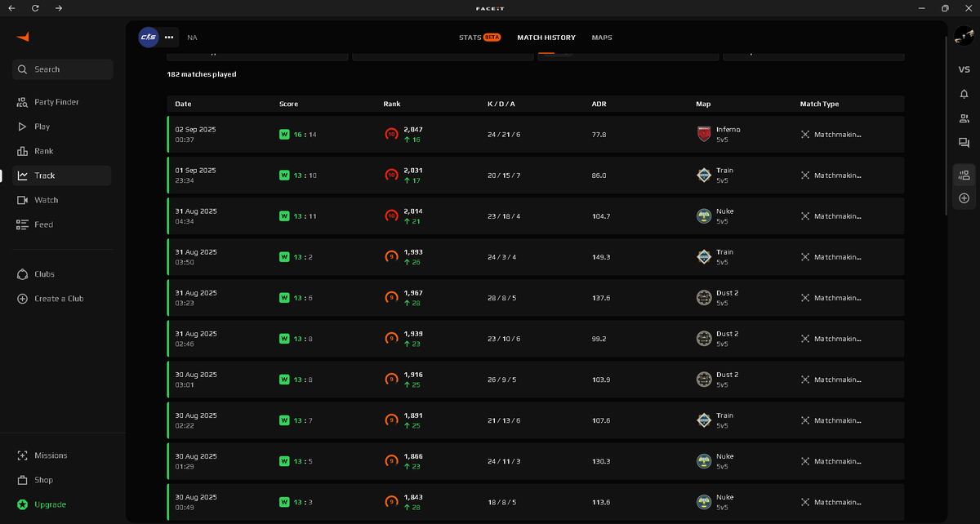Open the friends icon in right panel
Screen dimensions: 980x524
pyautogui.click(x=964, y=118)
